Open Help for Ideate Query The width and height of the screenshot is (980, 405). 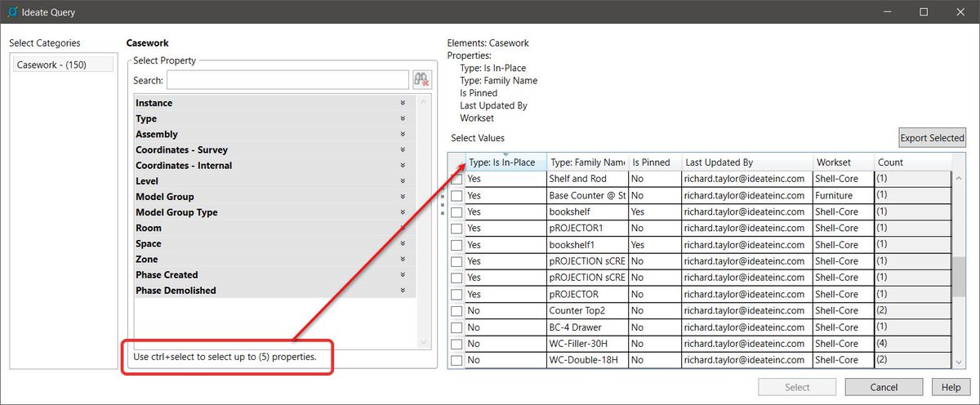[951, 387]
